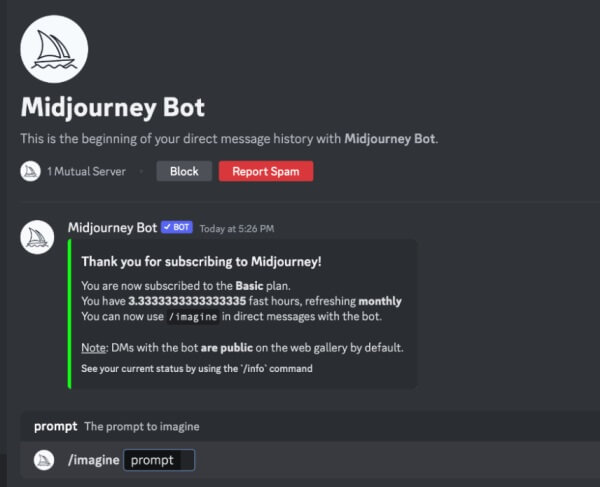Click the mutual server sailboat icon
Screen dimensions: 600x487
30,171
